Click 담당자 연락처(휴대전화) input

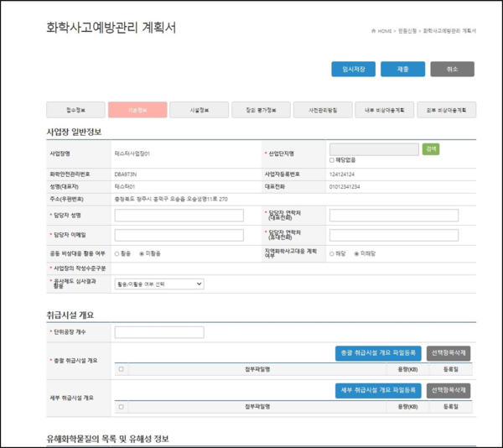394,235
